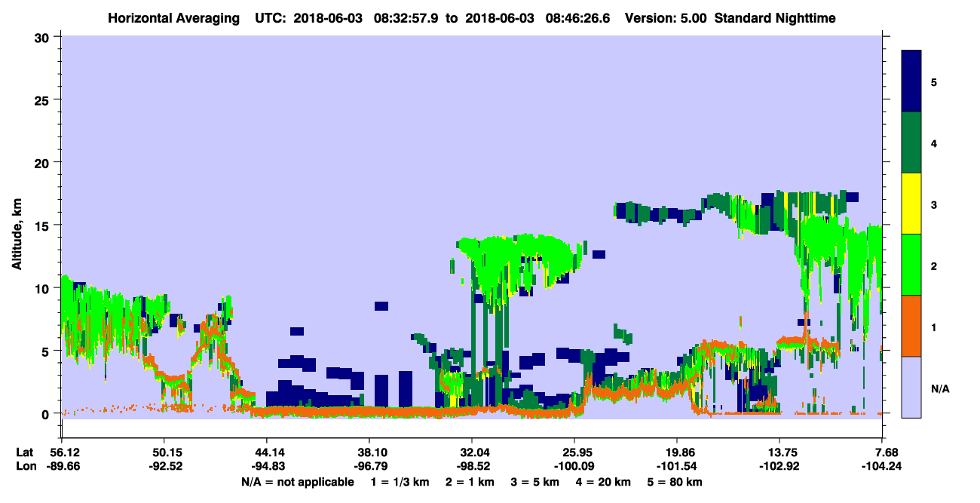
Task: Click the start time '08:32:57.9'
Action: pyautogui.click(x=406, y=17)
